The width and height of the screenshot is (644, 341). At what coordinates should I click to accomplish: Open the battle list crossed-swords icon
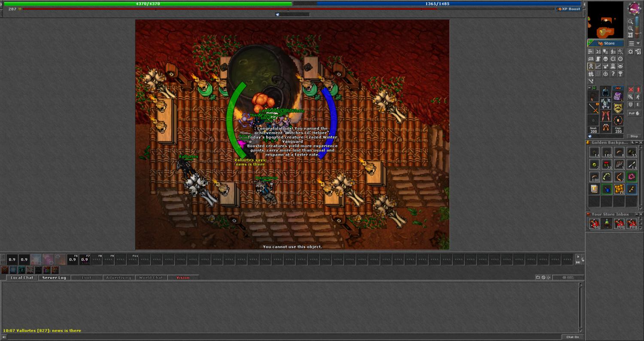click(598, 51)
